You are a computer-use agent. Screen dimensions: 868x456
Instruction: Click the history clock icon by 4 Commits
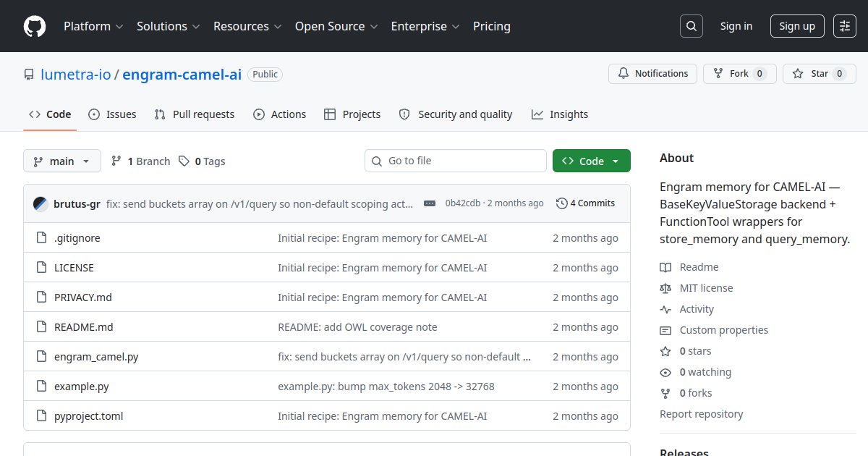(x=561, y=203)
